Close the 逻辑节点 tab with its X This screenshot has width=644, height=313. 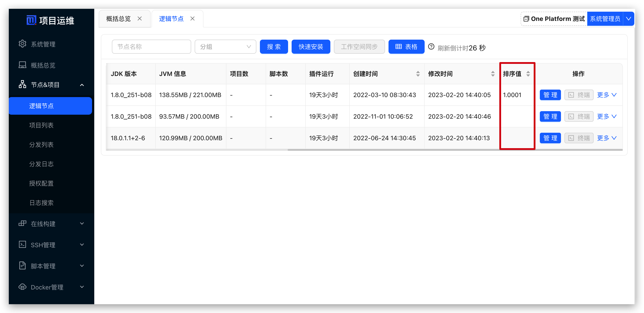click(192, 19)
